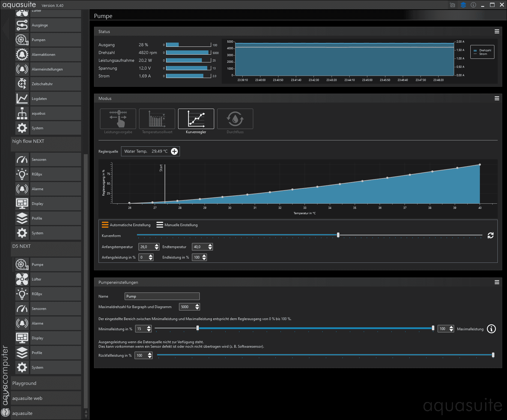The image size is (507, 420).
Task: Increase Anfangstemperatur value
Action: [157, 245]
